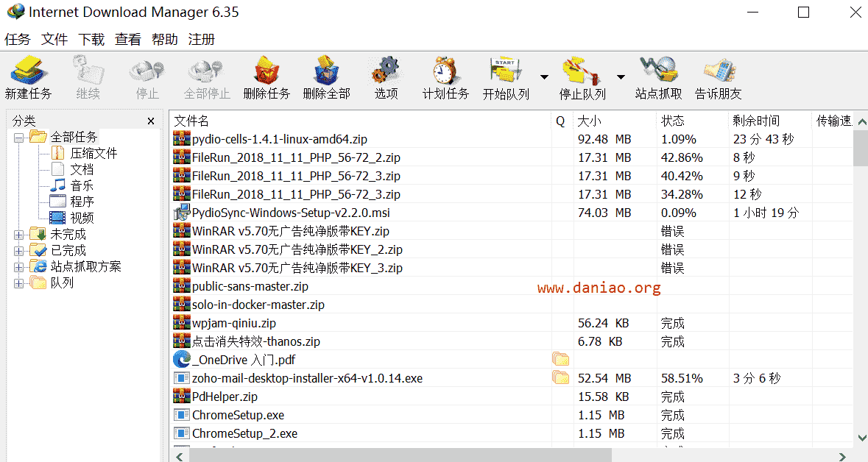868x462 pixels.
Task: Open the 下载 menu
Action: click(x=91, y=39)
